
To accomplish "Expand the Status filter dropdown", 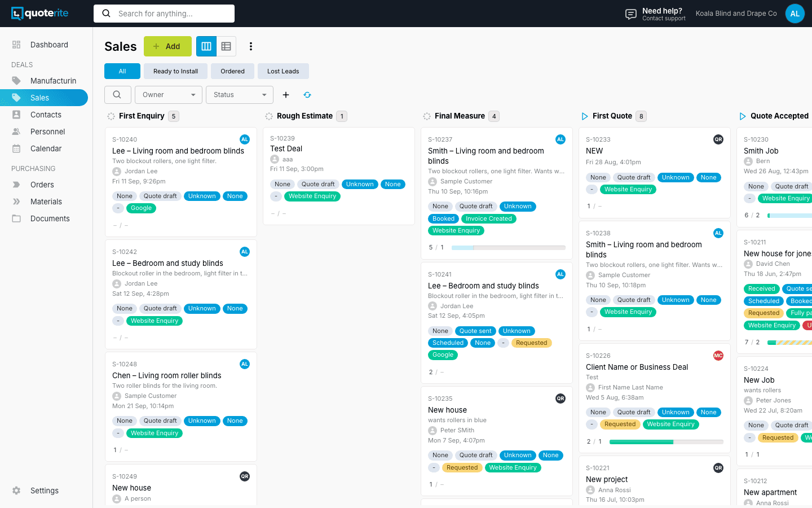I will point(240,95).
